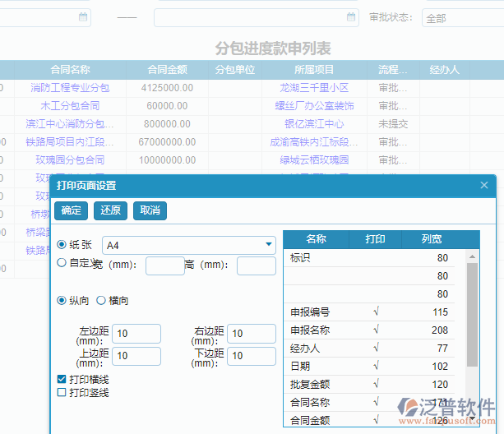Edit the 右边距 margin field
The image size is (504, 434).
252,334
